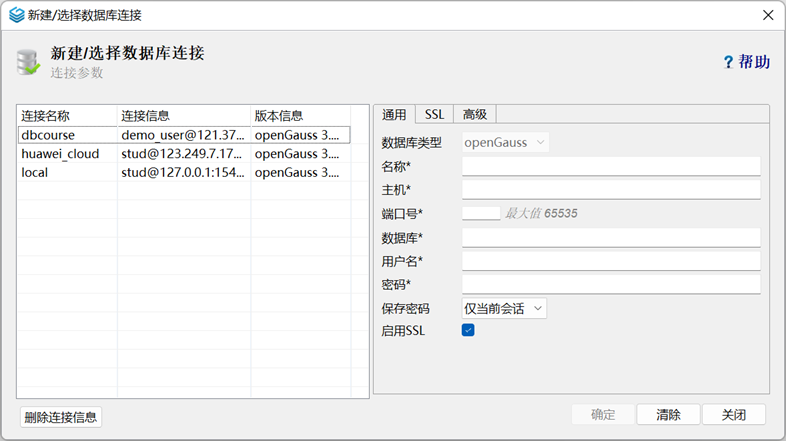This screenshot has width=786, height=441.
Task: Click the 关闭 button
Action: pos(734,414)
